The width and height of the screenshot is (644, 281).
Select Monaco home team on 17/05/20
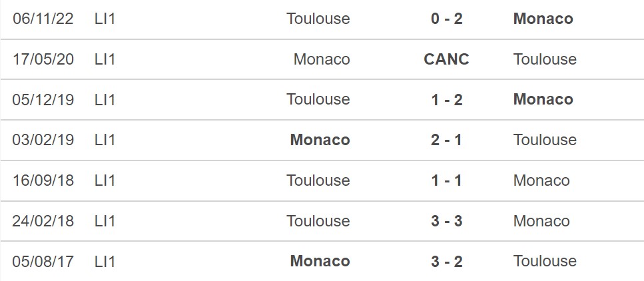coord(322,59)
